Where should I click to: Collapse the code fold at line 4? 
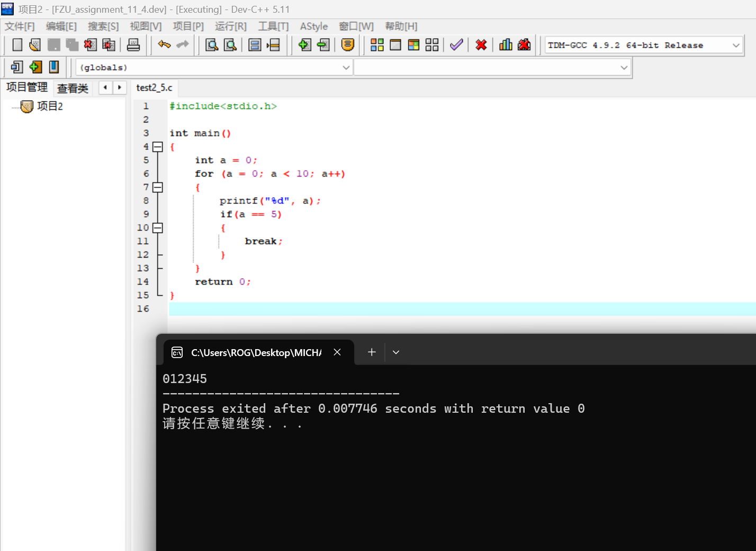pyautogui.click(x=157, y=147)
